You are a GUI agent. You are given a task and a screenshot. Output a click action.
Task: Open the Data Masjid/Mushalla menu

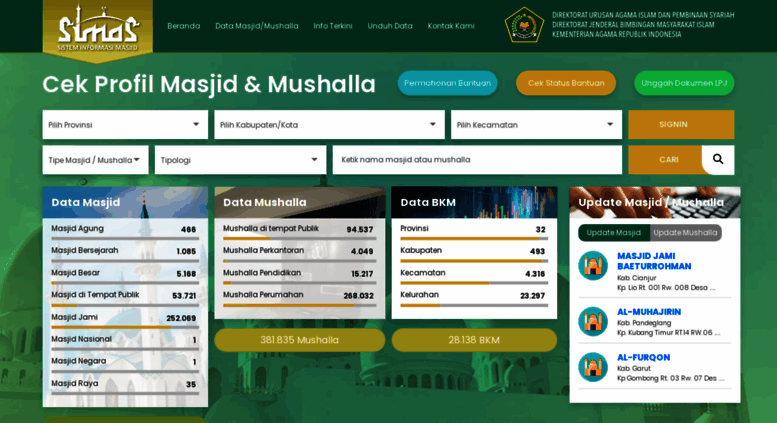point(257,26)
